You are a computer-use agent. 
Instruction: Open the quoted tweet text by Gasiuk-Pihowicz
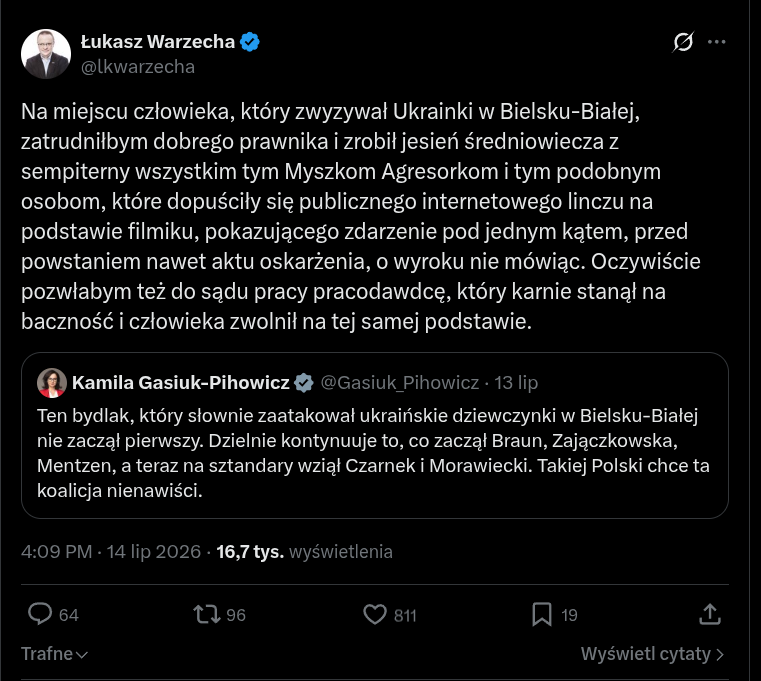click(x=373, y=453)
